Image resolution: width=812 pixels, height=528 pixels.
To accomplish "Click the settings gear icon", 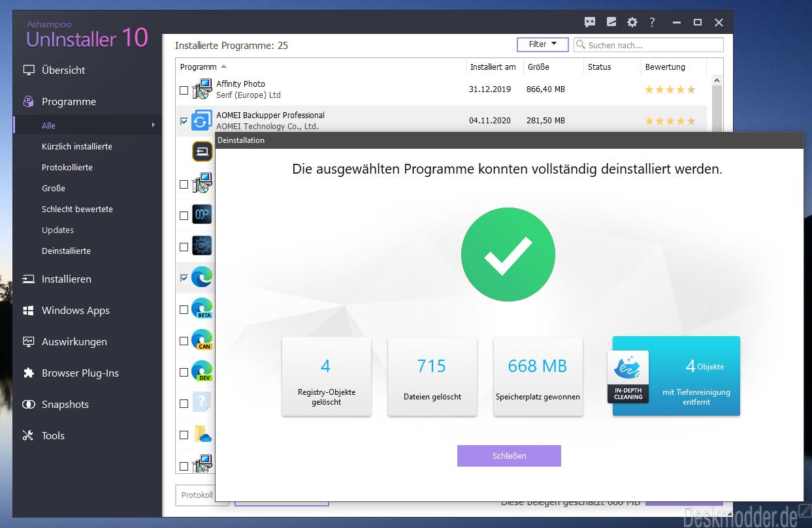I will click(632, 22).
